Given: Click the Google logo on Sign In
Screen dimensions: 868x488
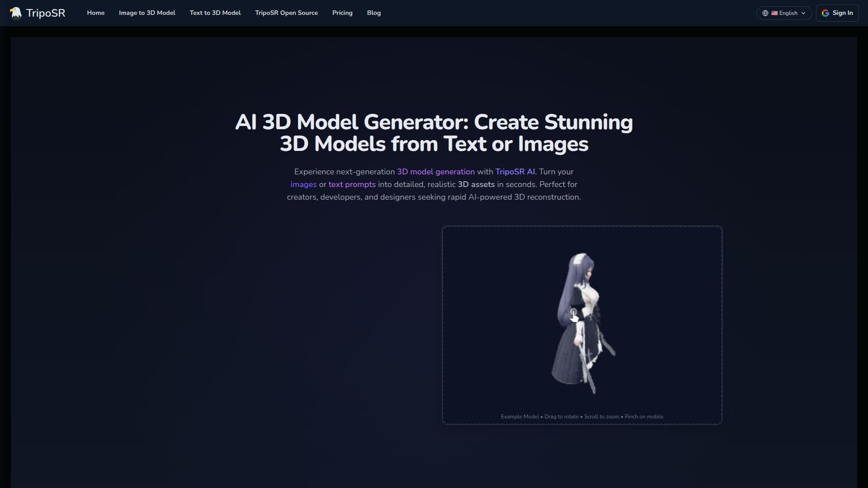Looking at the screenshot, I should pos(826,13).
